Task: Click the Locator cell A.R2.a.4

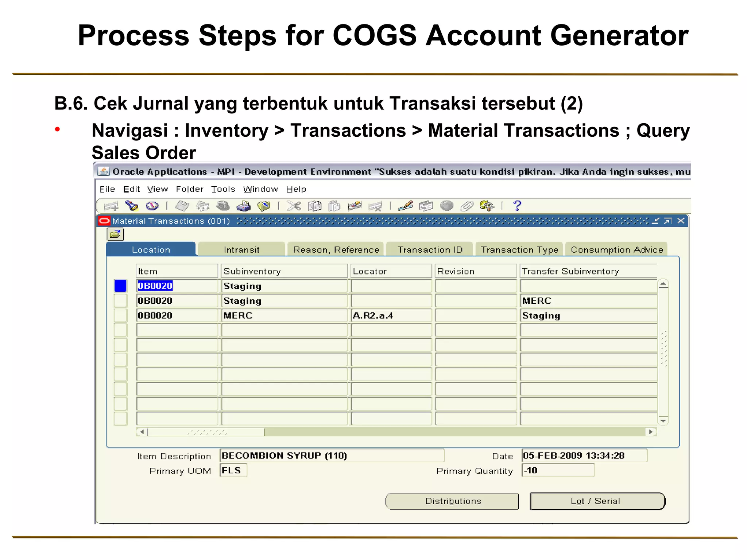Action: click(x=391, y=315)
